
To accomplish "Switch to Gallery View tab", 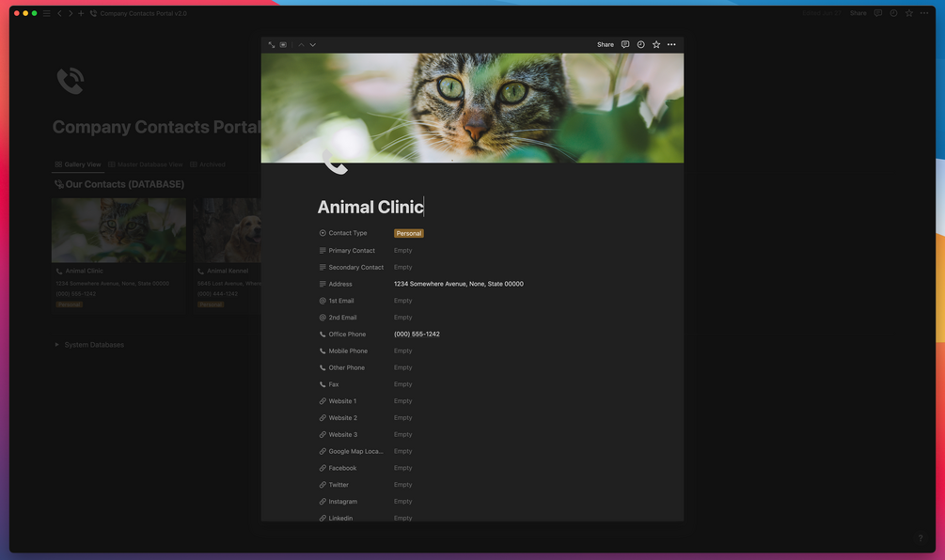I will click(x=78, y=164).
